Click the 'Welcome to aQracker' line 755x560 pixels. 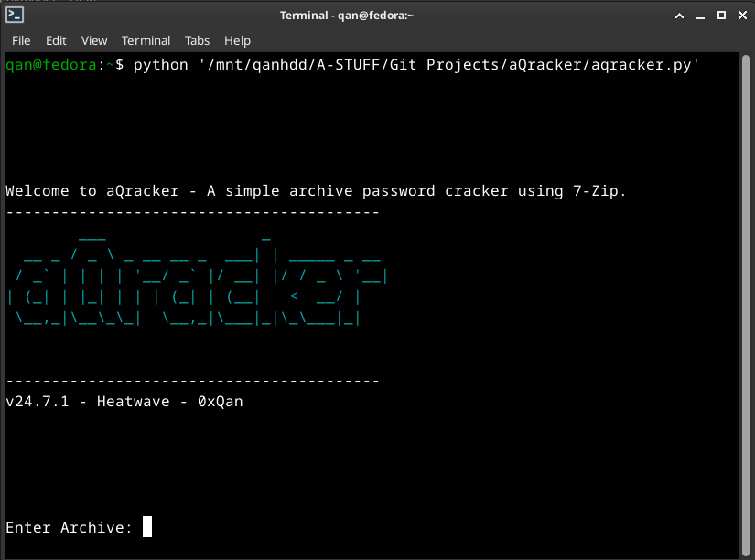click(316, 191)
